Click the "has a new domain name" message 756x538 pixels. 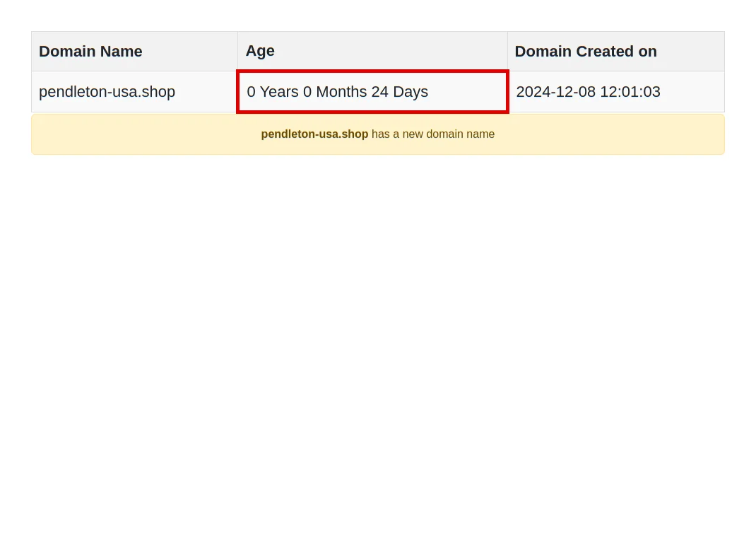click(x=433, y=134)
